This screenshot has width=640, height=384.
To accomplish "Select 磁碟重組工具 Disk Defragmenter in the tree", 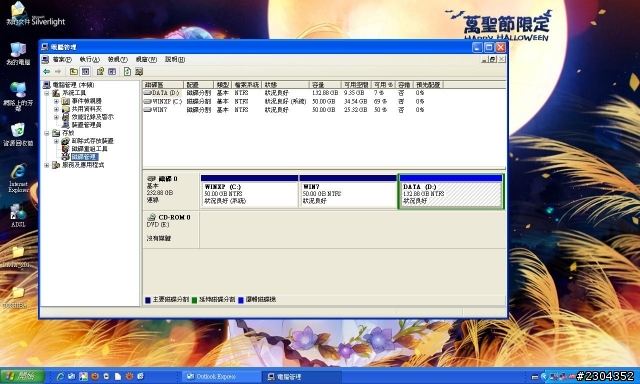I will tap(89, 149).
